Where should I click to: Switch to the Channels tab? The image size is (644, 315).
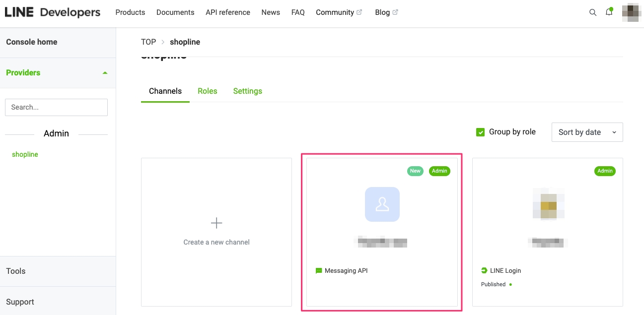(x=165, y=91)
